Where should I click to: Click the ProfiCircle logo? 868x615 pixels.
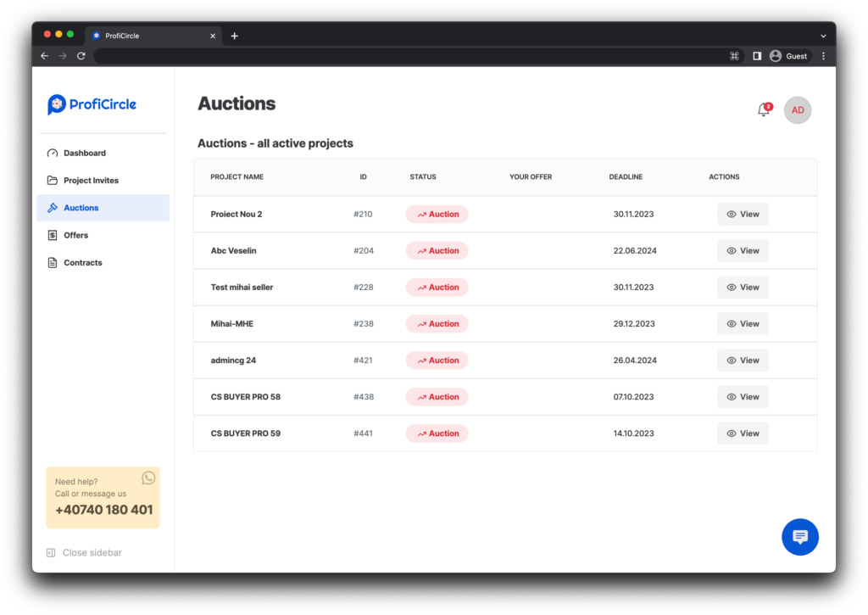(92, 104)
